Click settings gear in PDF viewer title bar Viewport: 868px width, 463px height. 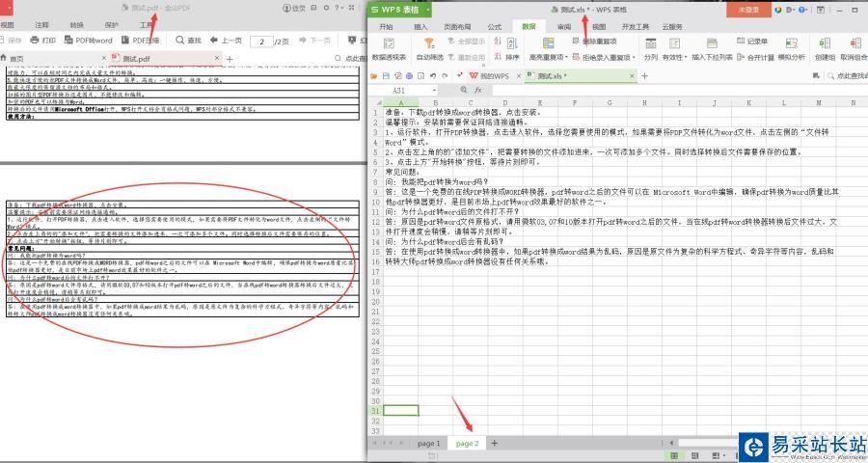click(326, 8)
